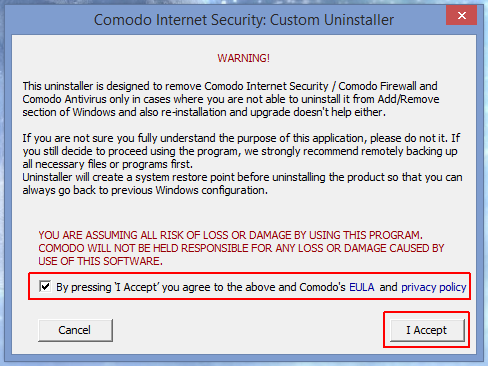Click the red "USE OF THIS SOFTWARE." line
The image size is (488, 366).
pos(100,261)
